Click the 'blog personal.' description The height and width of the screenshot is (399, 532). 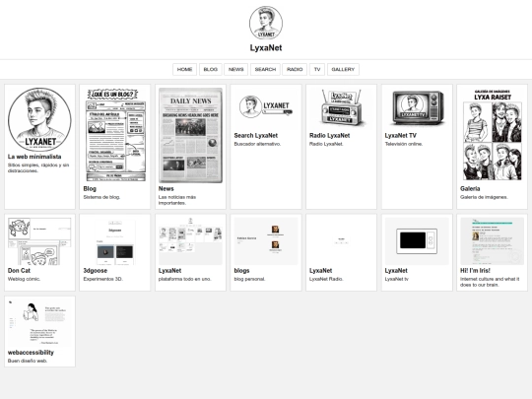pyautogui.click(x=249, y=279)
